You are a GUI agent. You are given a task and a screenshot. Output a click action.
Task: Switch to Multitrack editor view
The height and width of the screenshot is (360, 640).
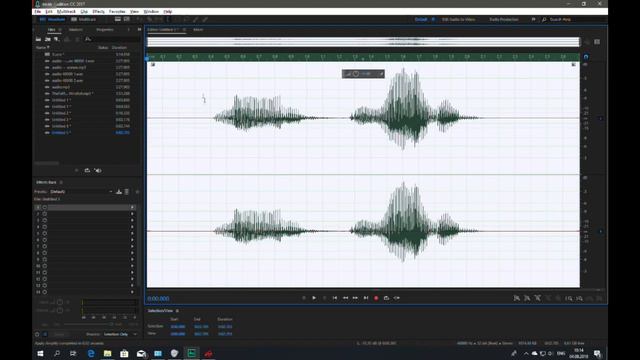(84, 19)
